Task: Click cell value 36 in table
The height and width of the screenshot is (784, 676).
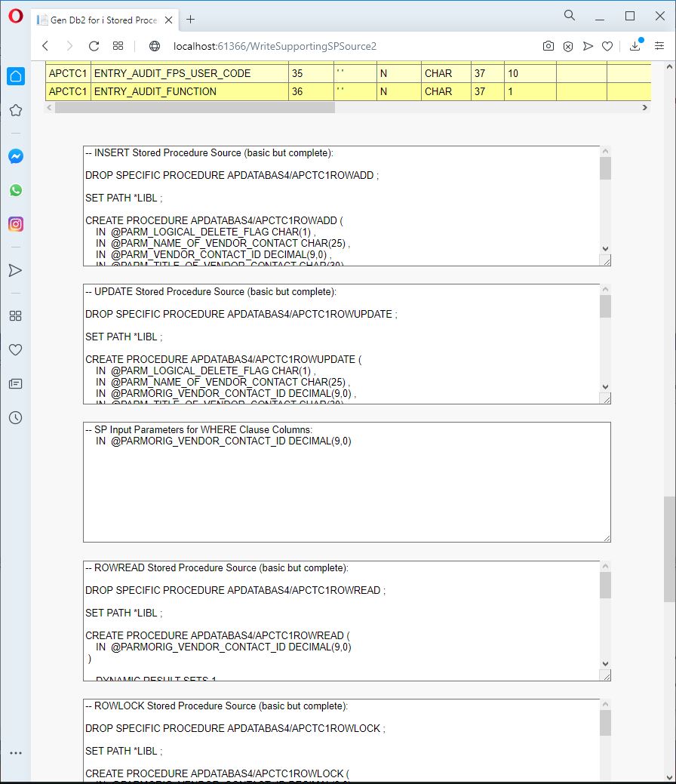Action: pyautogui.click(x=311, y=91)
